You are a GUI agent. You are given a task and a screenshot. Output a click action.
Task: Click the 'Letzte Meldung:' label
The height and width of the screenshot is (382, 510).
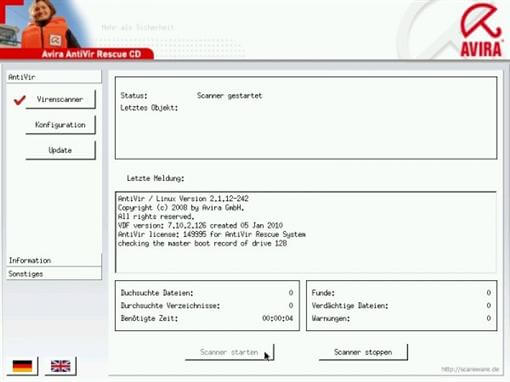click(x=155, y=179)
